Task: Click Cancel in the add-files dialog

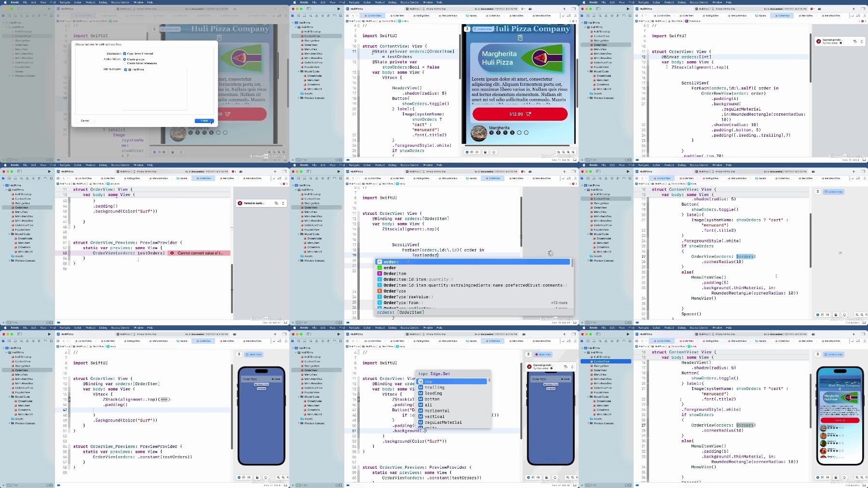Action: coord(85,121)
